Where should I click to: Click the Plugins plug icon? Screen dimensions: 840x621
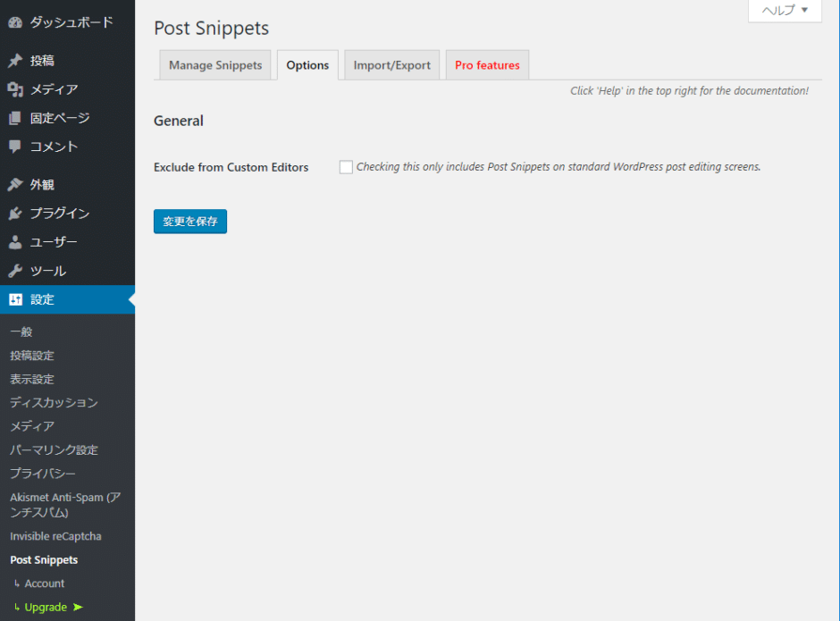[15, 214]
